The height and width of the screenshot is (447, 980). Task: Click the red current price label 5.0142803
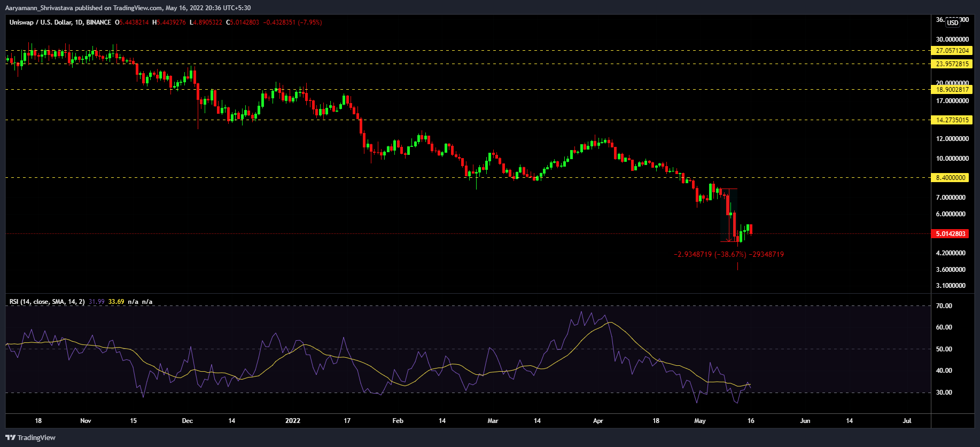pos(951,234)
